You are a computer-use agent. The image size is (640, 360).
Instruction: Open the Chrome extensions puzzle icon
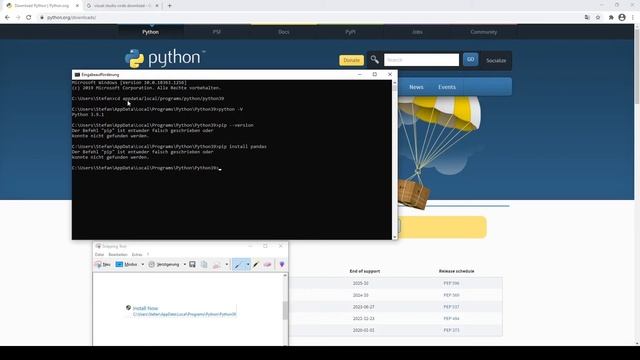[611, 18]
